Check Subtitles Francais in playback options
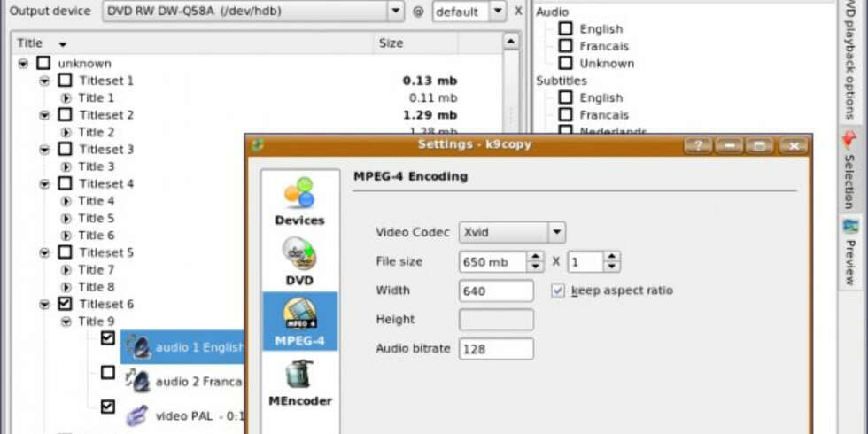 click(565, 114)
